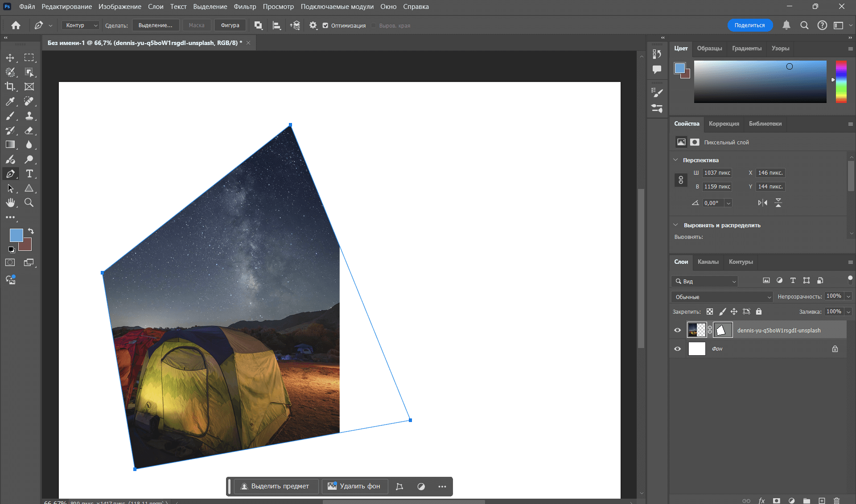
Task: Select the Crop tool
Action: [10, 86]
